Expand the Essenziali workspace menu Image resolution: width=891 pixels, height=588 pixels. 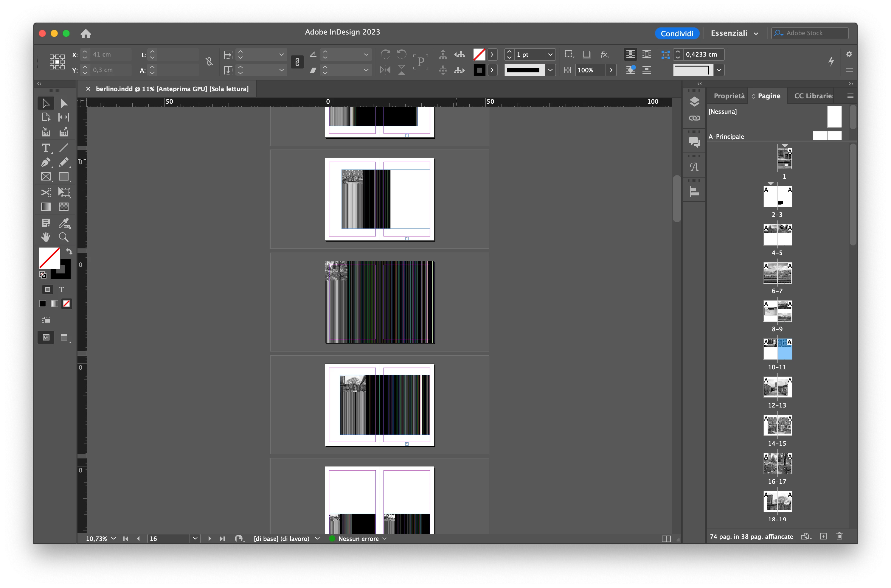tap(734, 33)
